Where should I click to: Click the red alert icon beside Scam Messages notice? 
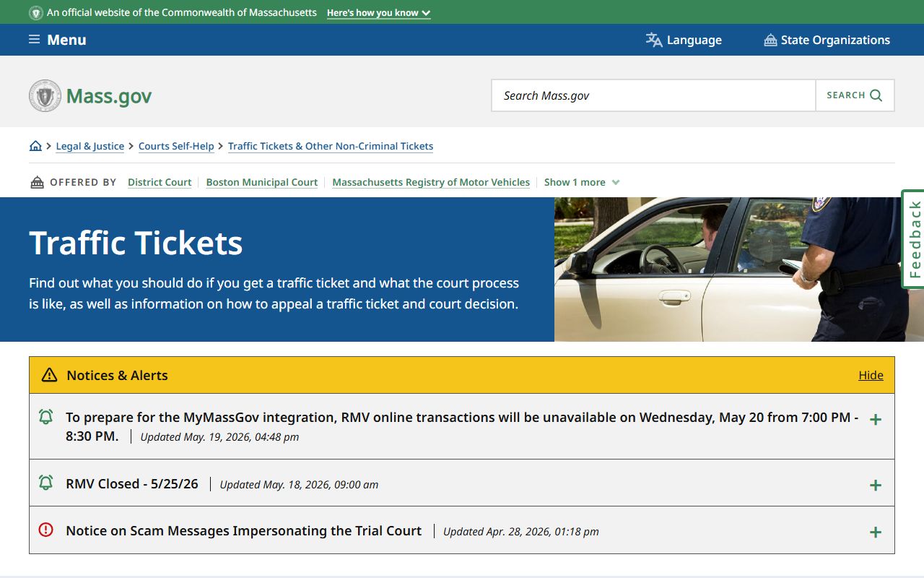45,530
